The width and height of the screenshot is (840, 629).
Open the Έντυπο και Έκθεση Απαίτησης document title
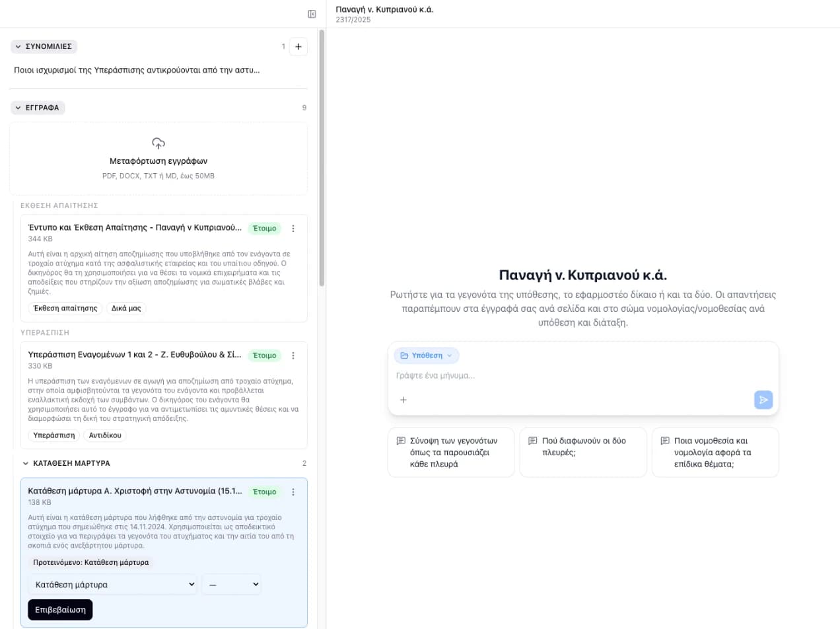coord(135,227)
